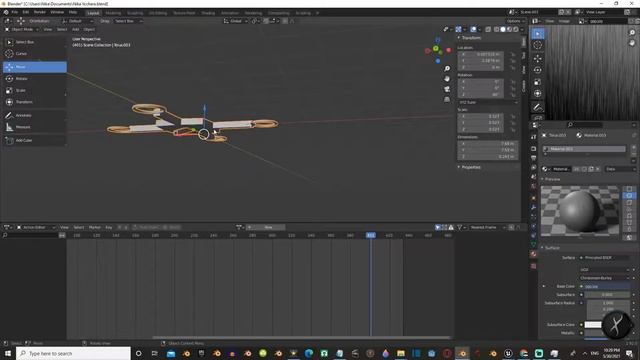The width and height of the screenshot is (640, 360).
Task: Open the Edit menu
Action: [26, 13]
